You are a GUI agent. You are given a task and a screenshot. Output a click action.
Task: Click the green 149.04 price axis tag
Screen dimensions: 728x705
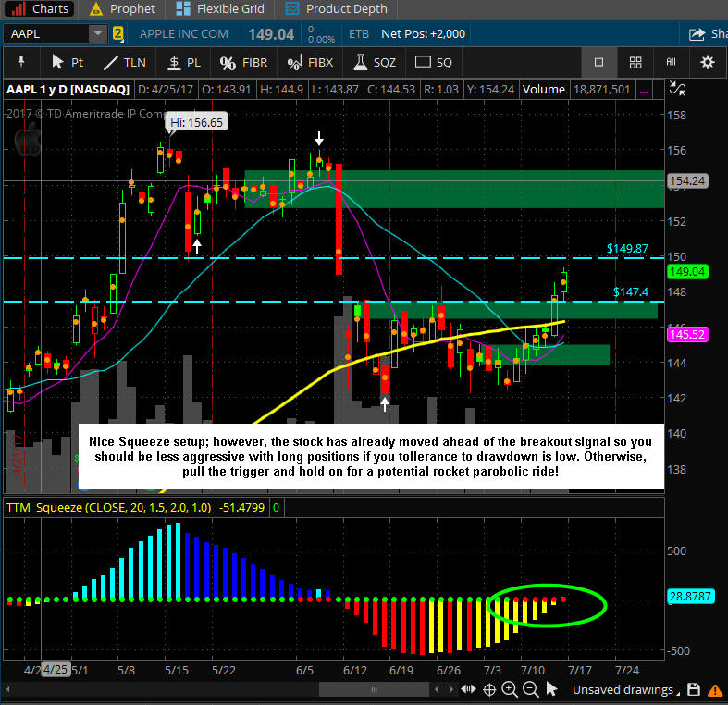(687, 272)
